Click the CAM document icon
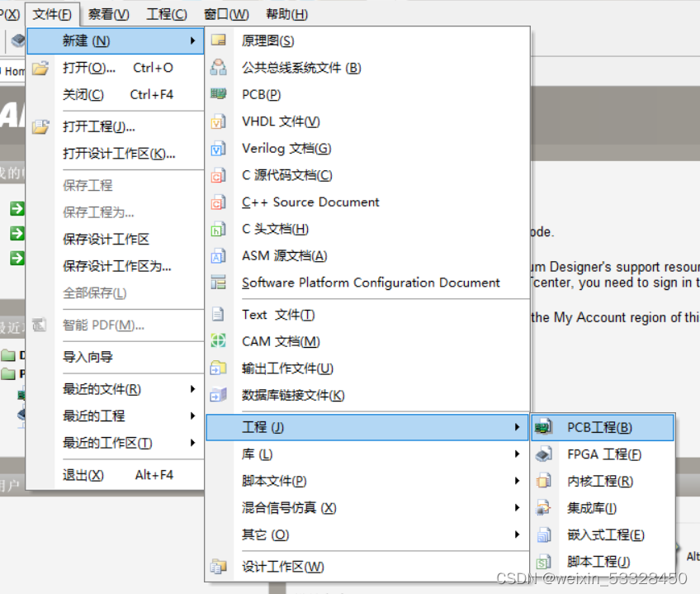The image size is (700, 594). (218, 341)
